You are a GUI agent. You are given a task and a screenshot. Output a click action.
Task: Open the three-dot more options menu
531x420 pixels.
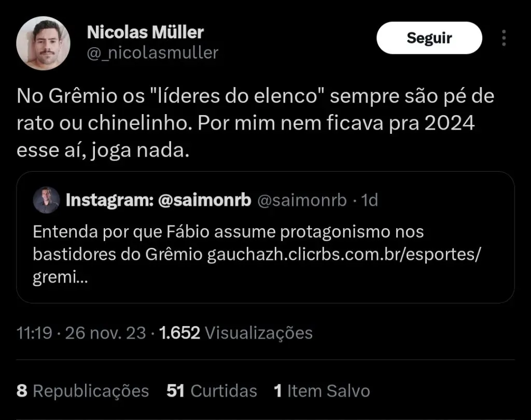tap(504, 38)
